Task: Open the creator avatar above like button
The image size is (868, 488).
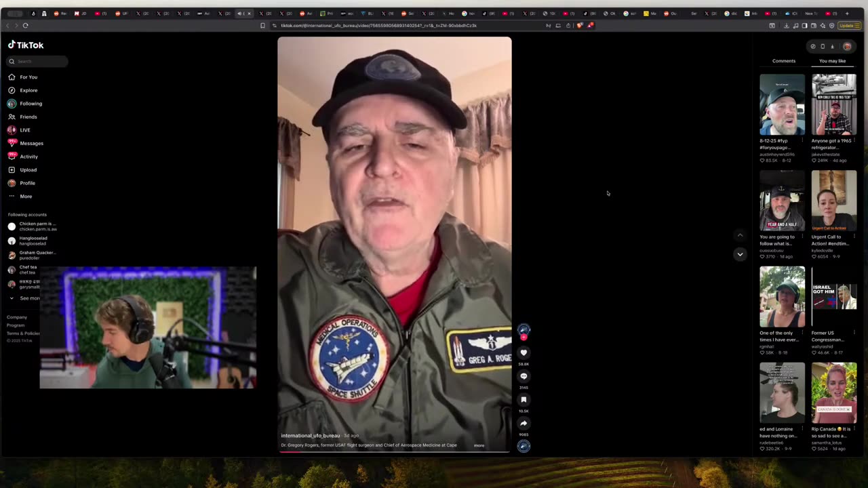Action: click(x=524, y=329)
